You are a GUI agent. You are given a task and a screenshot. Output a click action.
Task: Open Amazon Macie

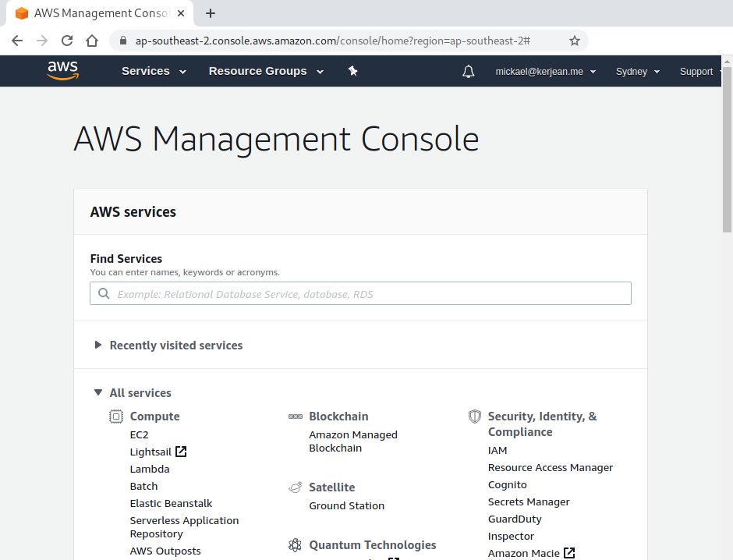pyautogui.click(x=523, y=554)
